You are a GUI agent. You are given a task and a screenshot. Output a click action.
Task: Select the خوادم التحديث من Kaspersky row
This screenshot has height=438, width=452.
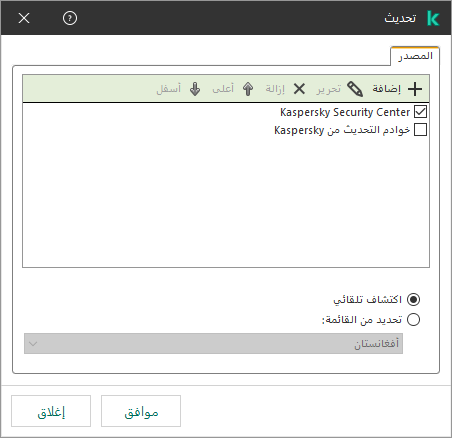pyautogui.click(x=226, y=130)
